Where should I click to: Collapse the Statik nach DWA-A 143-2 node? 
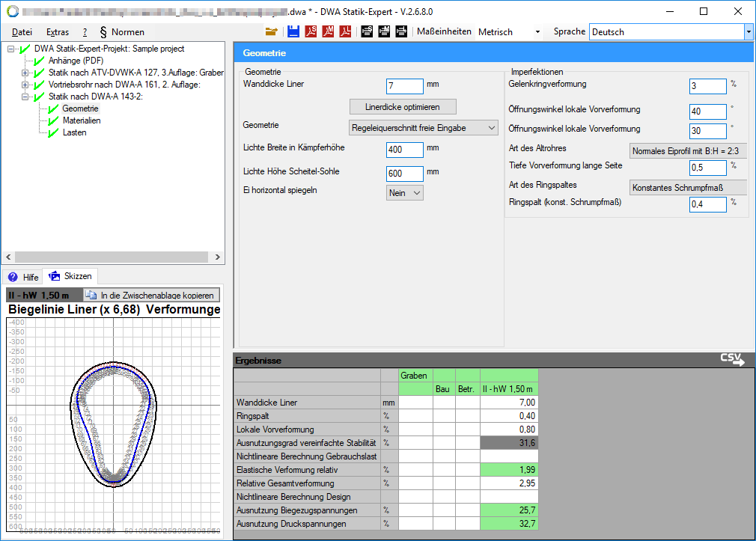click(25, 97)
